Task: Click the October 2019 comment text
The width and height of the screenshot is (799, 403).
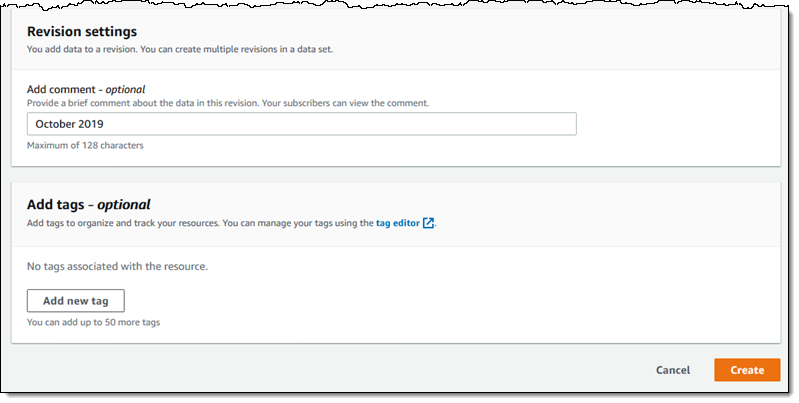Action: 70,124
